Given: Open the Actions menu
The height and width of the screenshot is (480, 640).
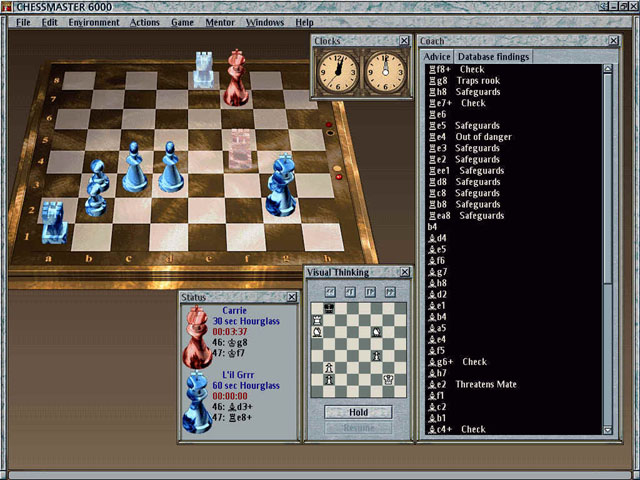Looking at the screenshot, I should (x=144, y=22).
